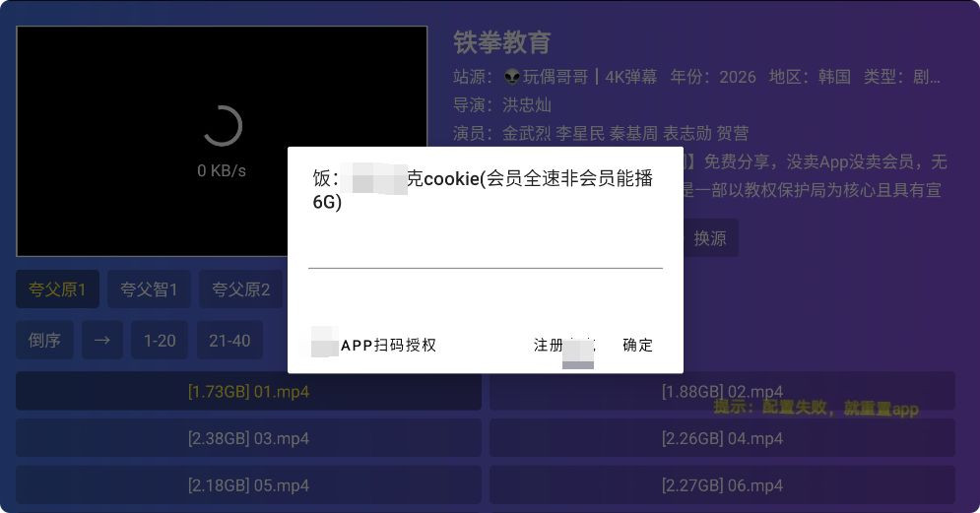Select episode range 21-40

[x=229, y=341]
